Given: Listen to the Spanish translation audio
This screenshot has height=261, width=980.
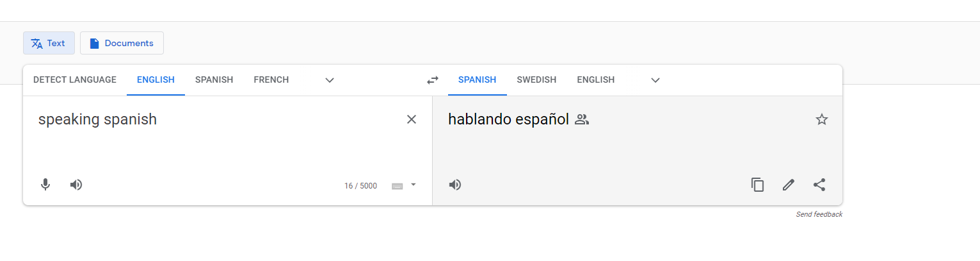Looking at the screenshot, I should pos(455,185).
